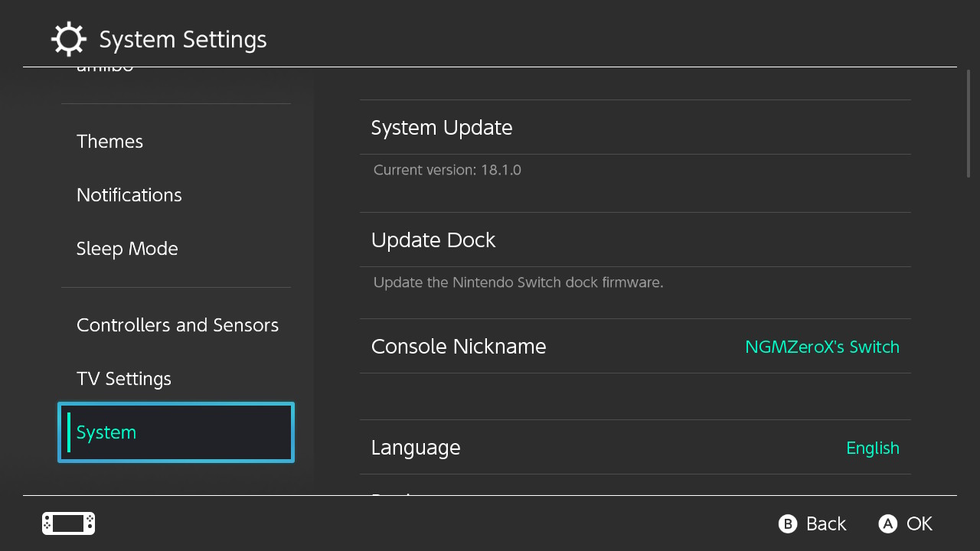Viewport: 980px width, 551px height.
Task: Click the NGMZeroX's Switch nickname value
Action: click(x=822, y=347)
